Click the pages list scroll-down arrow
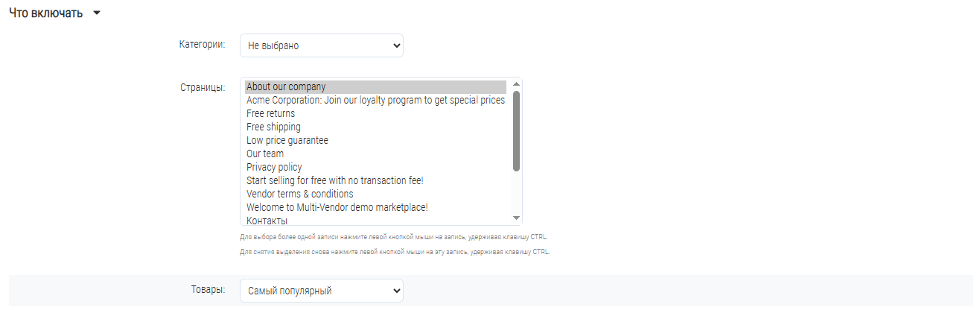 [x=516, y=218]
